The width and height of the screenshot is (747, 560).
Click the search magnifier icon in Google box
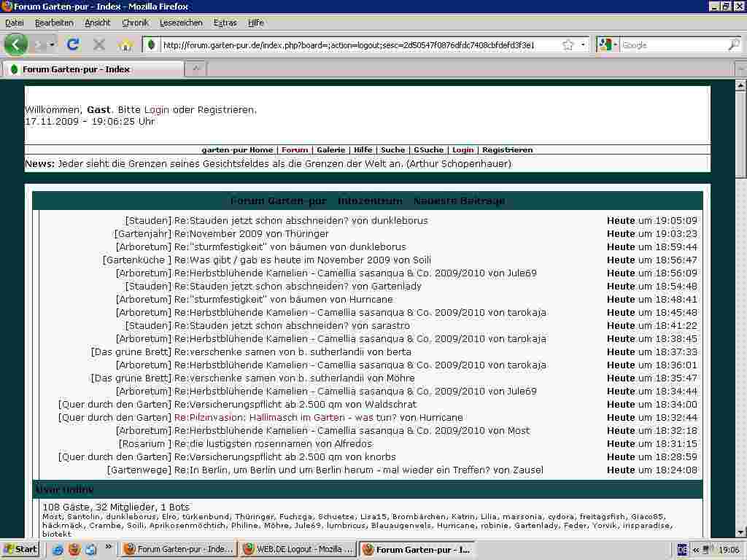click(x=733, y=45)
